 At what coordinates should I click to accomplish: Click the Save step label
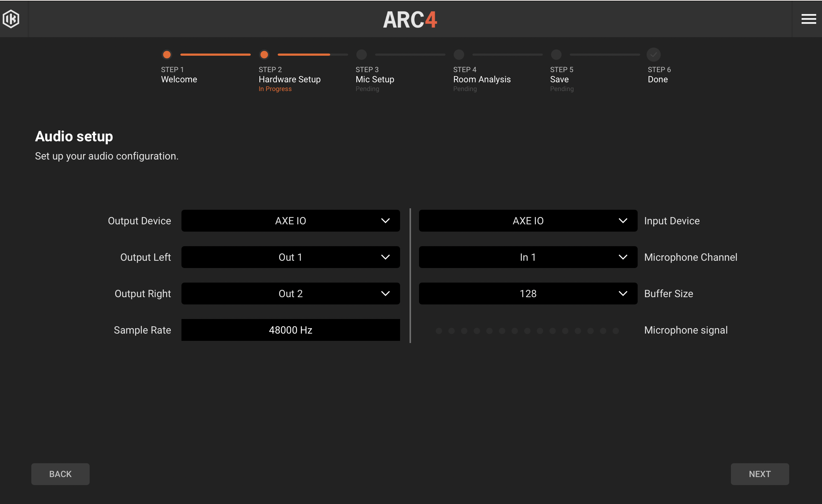(x=559, y=79)
